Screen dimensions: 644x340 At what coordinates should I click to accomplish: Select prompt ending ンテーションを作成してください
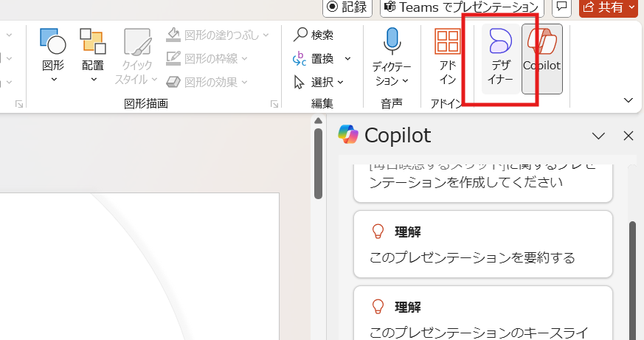483,183
